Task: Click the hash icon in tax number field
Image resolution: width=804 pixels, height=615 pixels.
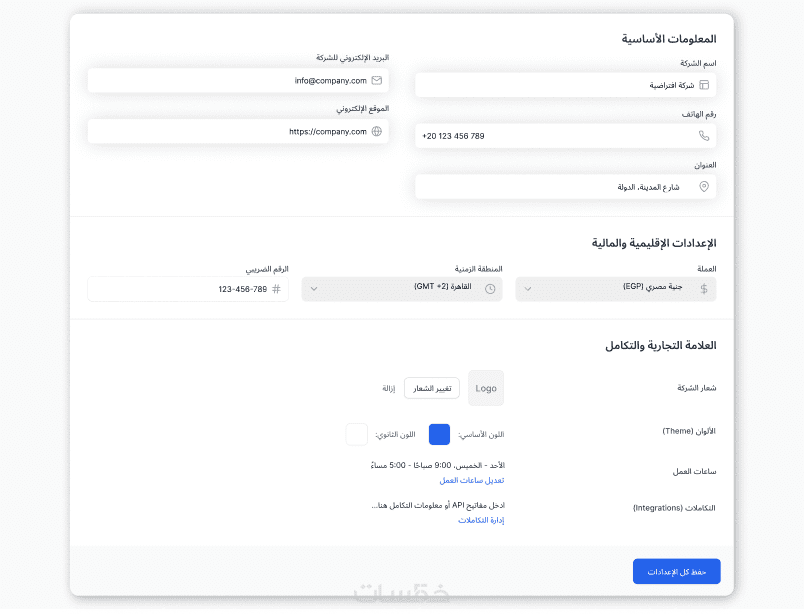Action: coord(276,289)
